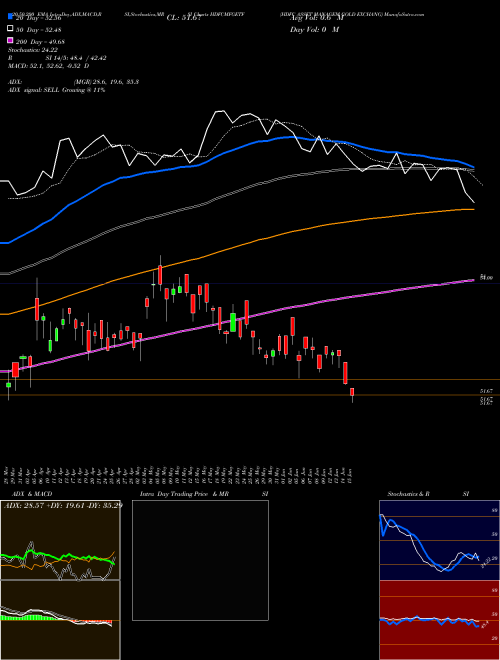Viewport: 500px width, 660px height.
Task: Click the Day Vol: 0 M label
Action: pyautogui.click(x=314, y=29)
